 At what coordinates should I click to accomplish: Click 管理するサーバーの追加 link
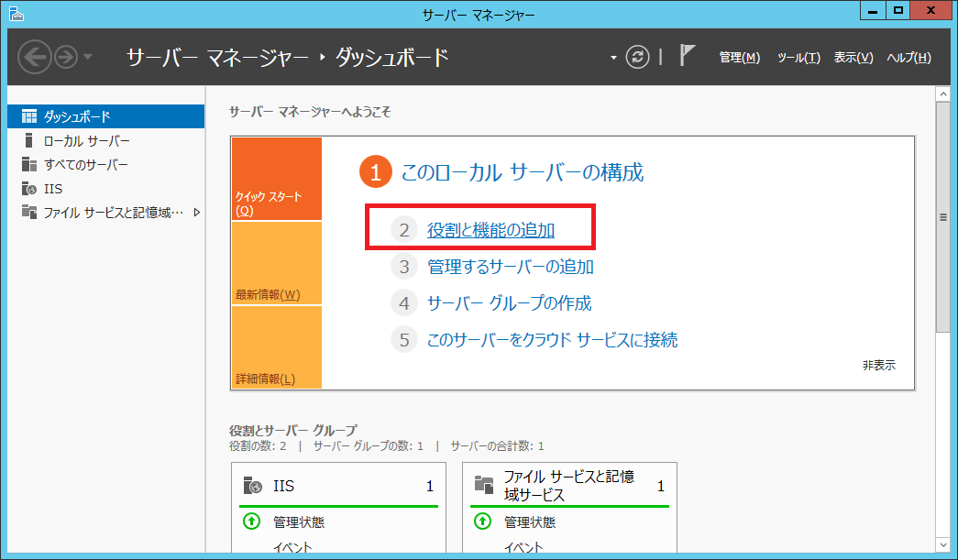[510, 268]
